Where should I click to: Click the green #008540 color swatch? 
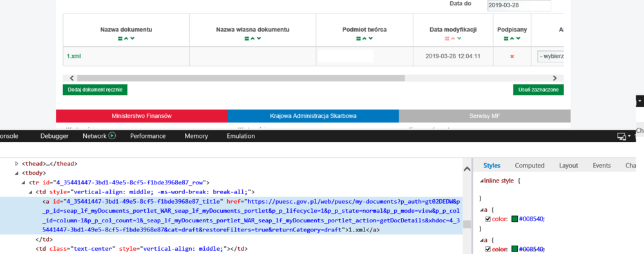(514, 219)
